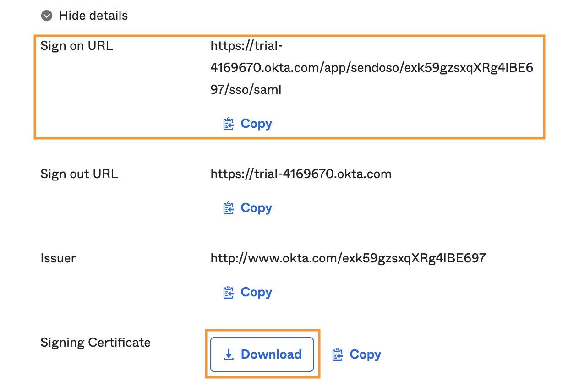579x392 pixels.
Task: Click clipboard icon under Issuer value
Action: (x=229, y=292)
